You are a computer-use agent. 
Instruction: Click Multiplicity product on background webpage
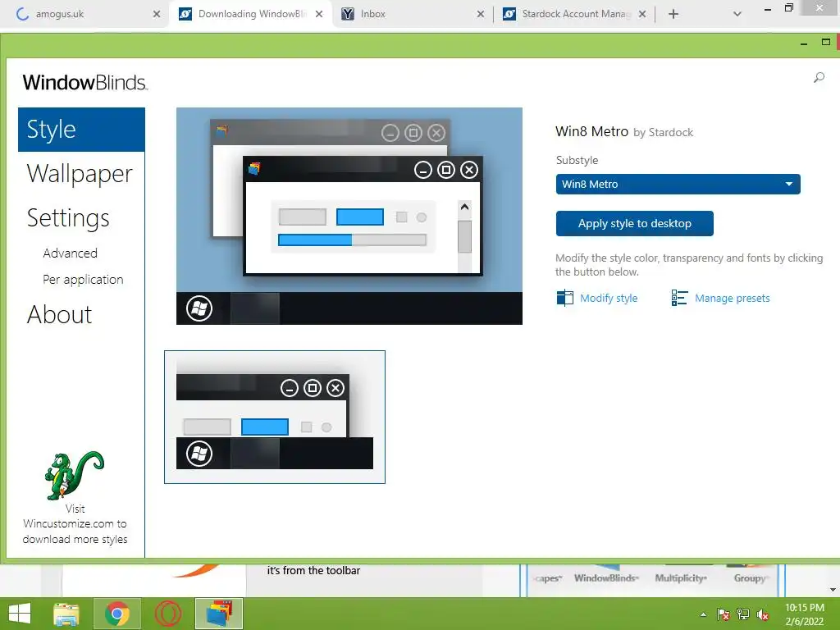(681, 578)
